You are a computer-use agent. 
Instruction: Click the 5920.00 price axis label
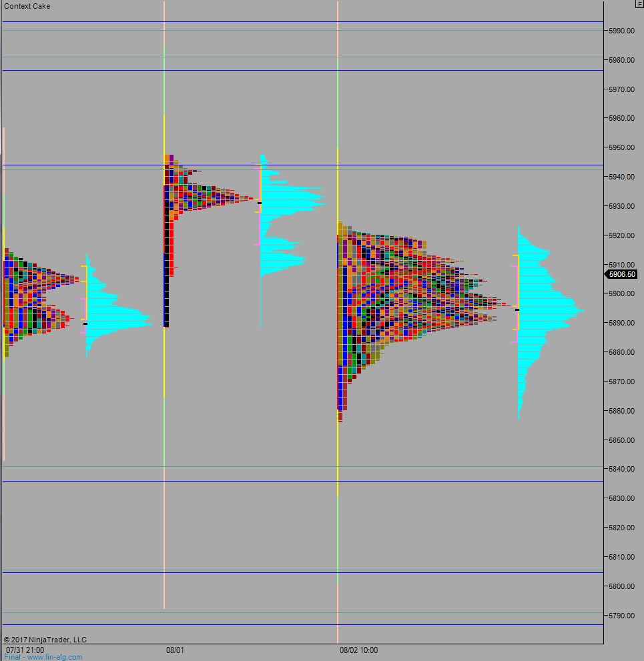click(x=621, y=235)
